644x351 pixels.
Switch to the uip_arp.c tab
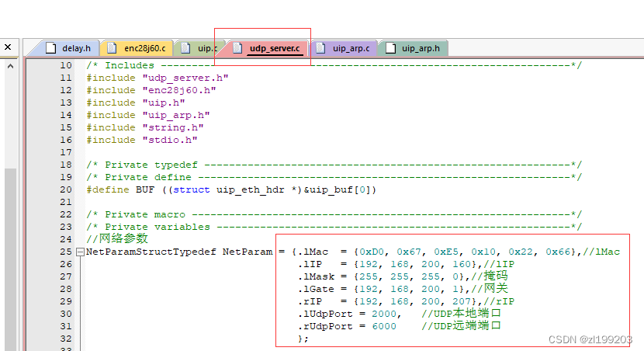pos(345,48)
